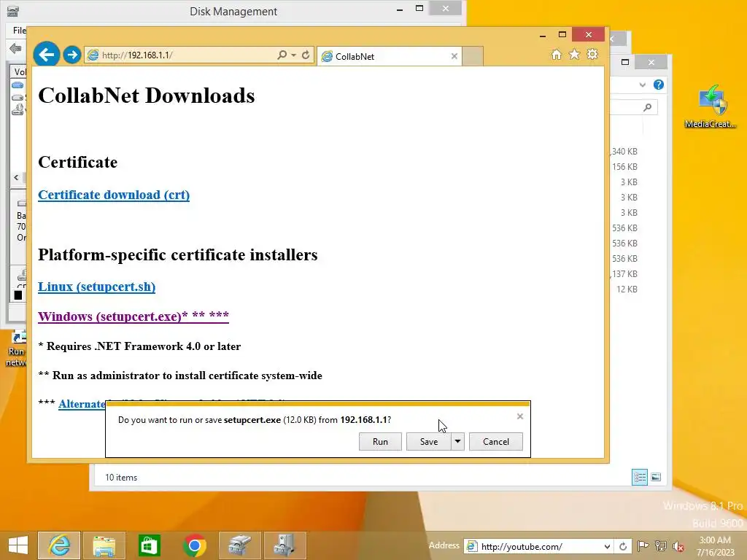Select the 12 KB file size entry
The image size is (747, 560).
click(627, 289)
